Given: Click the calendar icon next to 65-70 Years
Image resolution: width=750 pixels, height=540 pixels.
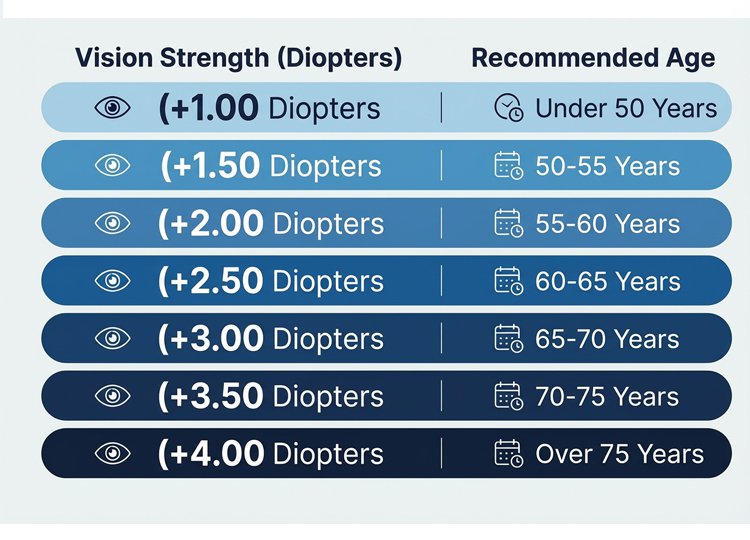Looking at the screenshot, I should (x=509, y=338).
